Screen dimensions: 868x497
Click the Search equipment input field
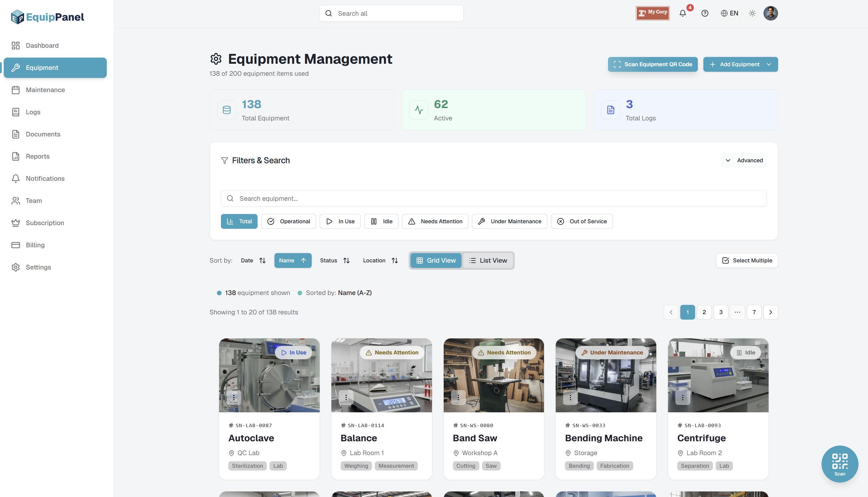493,198
